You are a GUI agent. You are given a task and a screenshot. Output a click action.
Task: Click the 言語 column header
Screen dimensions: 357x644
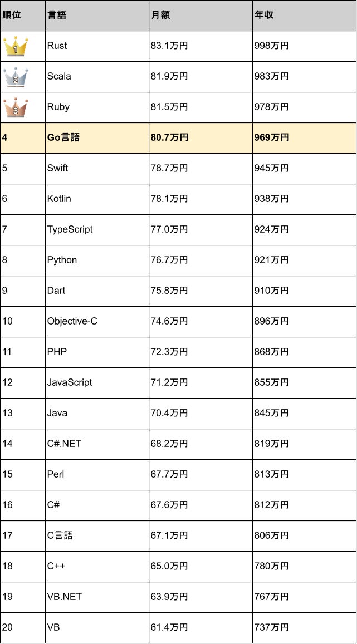coord(57,16)
